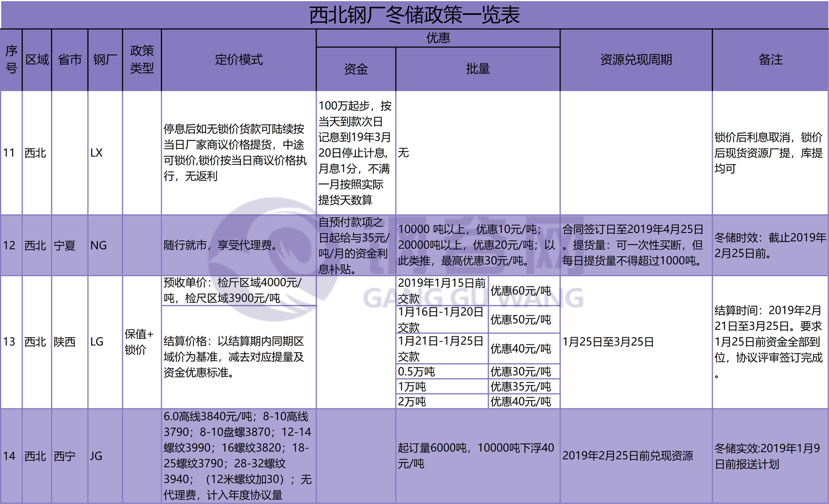Select the 省市 column header
The height and width of the screenshot is (504, 829).
tap(70, 60)
